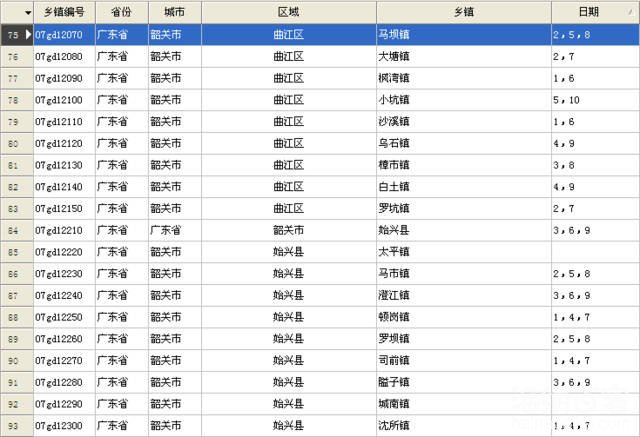Select row header number 84
640x437 pixels.
point(17,231)
